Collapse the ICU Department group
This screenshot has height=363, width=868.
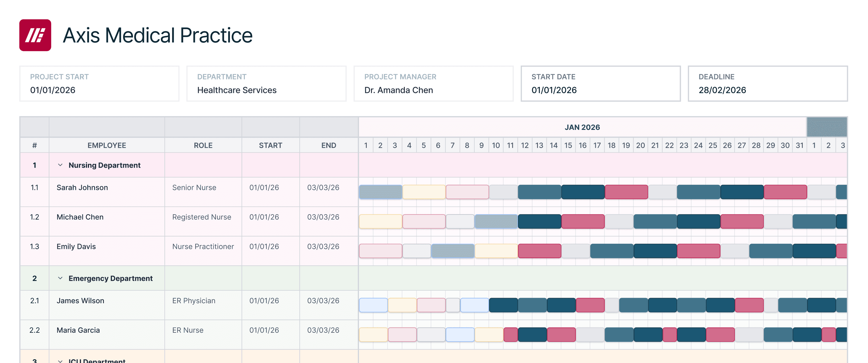(60, 361)
